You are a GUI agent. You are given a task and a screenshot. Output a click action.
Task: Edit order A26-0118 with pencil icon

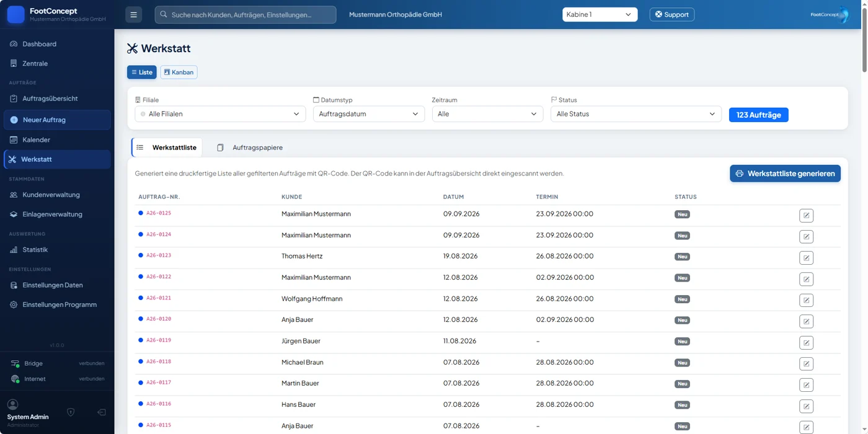coord(806,363)
